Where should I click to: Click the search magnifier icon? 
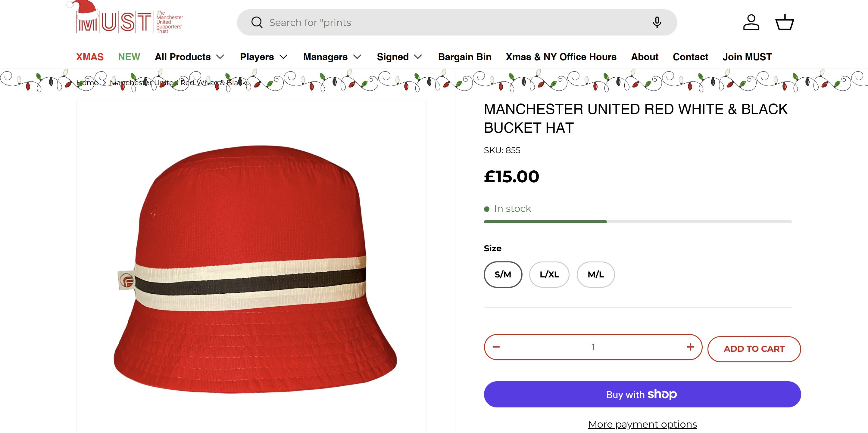pos(257,23)
